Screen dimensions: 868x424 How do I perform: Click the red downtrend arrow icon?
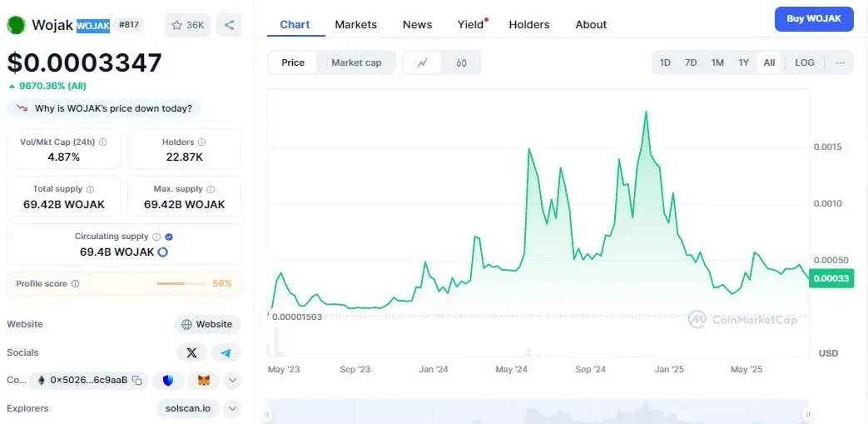[x=22, y=108]
